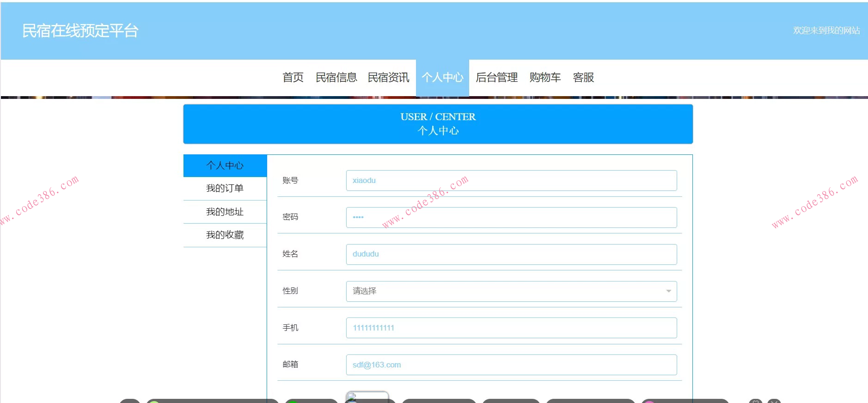Expand the 性别 请选择 dropdown
This screenshot has height=403, width=868.
(511, 291)
